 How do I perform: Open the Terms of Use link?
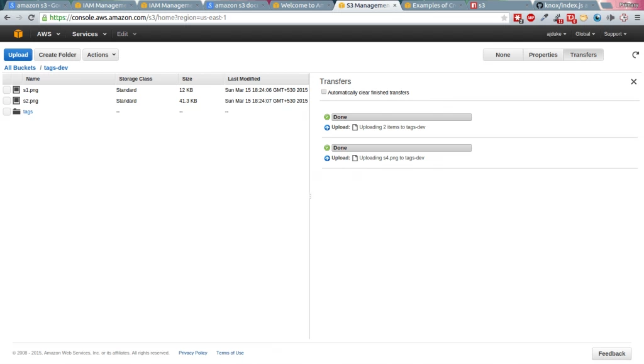[x=230, y=353]
